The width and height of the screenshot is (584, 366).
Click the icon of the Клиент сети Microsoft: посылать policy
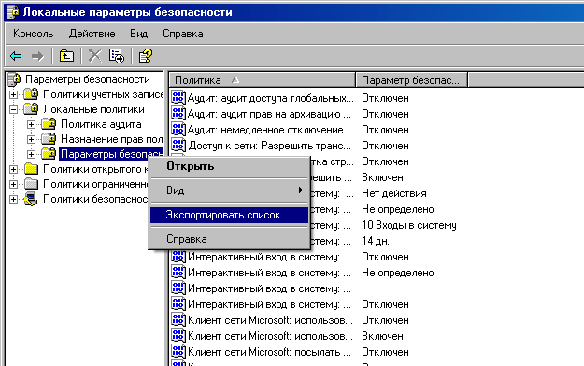tap(178, 351)
